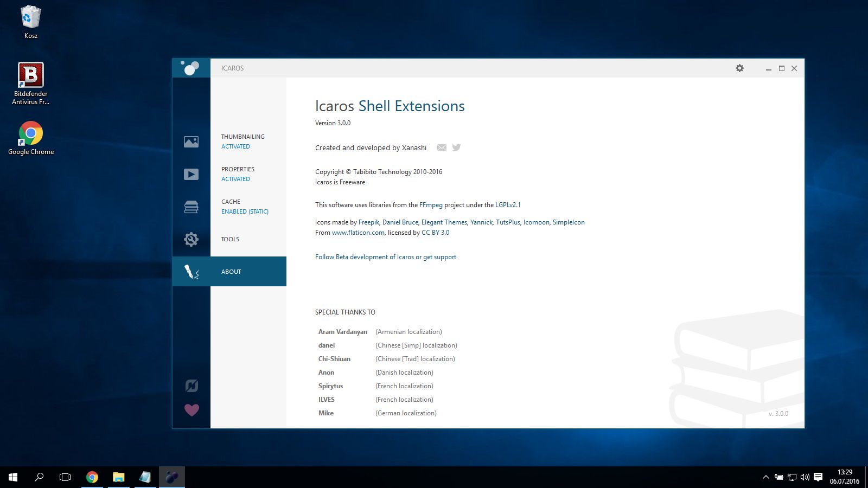Toggle Cache ENABLED (STATIC) status
Viewport: 868px width, 488px height.
[245, 211]
